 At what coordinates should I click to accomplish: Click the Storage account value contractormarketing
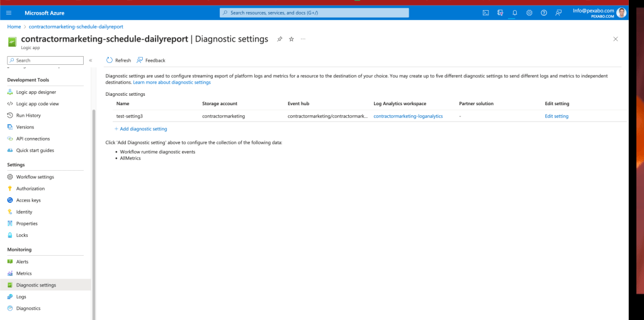point(223,117)
